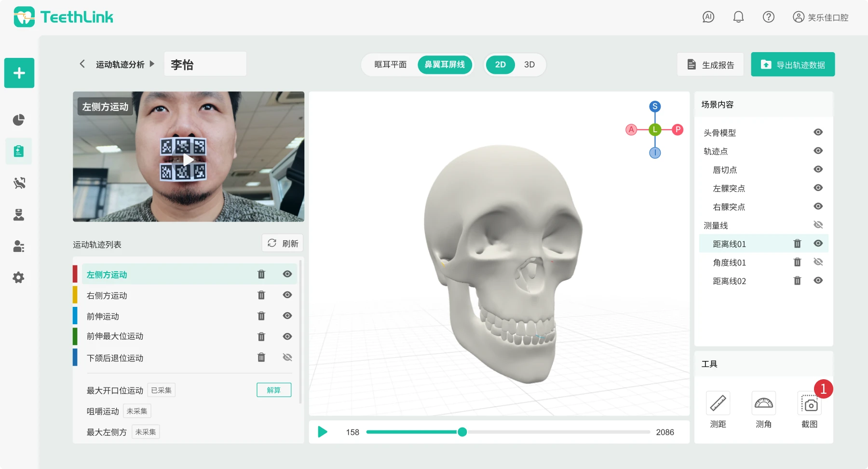Click the 解算 button for 最大开口位运动
The width and height of the screenshot is (868, 469).
[x=274, y=390]
